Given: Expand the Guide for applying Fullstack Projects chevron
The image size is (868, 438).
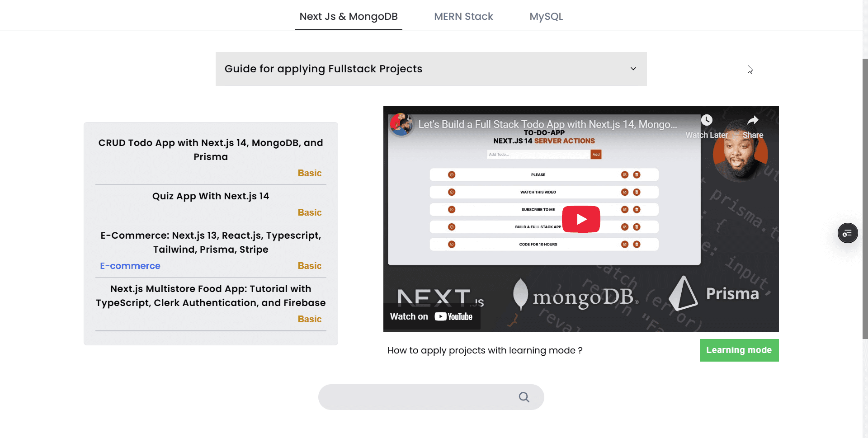Looking at the screenshot, I should pyautogui.click(x=633, y=69).
